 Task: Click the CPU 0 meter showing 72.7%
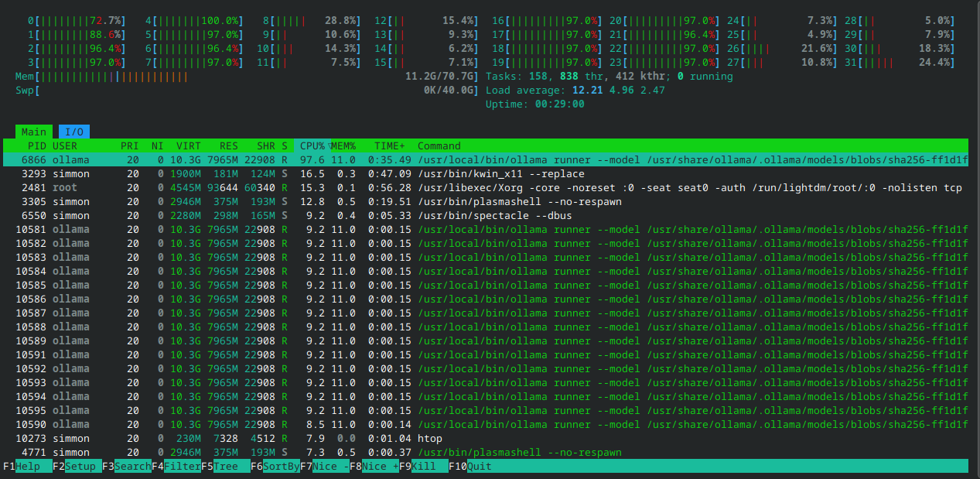[x=77, y=21]
